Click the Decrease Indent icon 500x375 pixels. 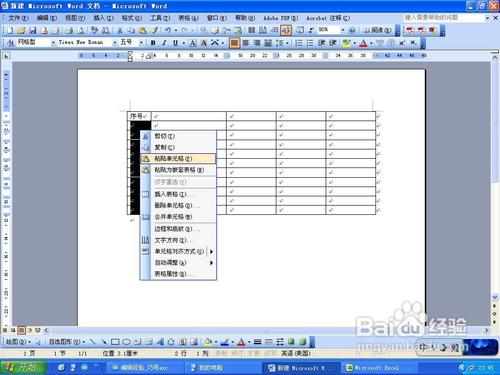click(321, 43)
